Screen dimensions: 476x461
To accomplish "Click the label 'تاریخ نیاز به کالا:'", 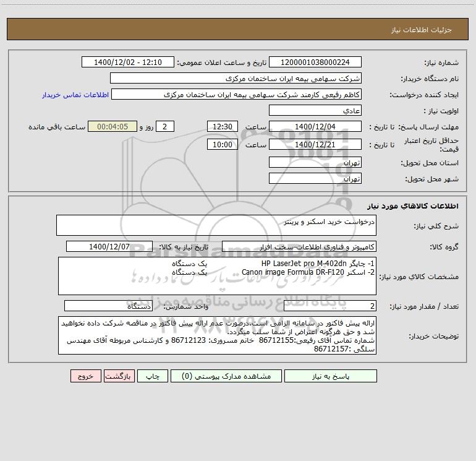I will [x=184, y=247].
